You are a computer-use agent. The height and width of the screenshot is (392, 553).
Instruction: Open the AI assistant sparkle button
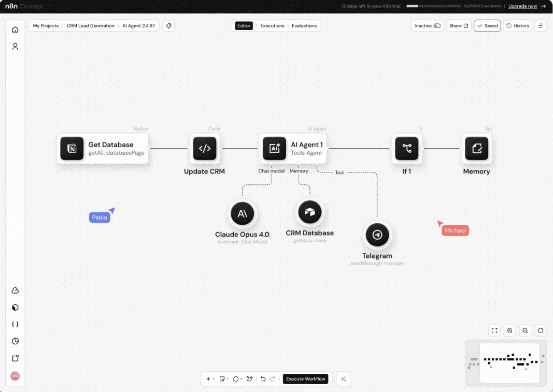coord(343,379)
